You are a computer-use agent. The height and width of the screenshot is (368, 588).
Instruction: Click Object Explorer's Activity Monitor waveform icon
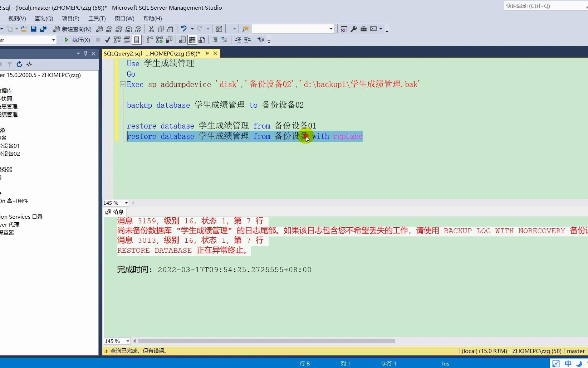coord(29,64)
